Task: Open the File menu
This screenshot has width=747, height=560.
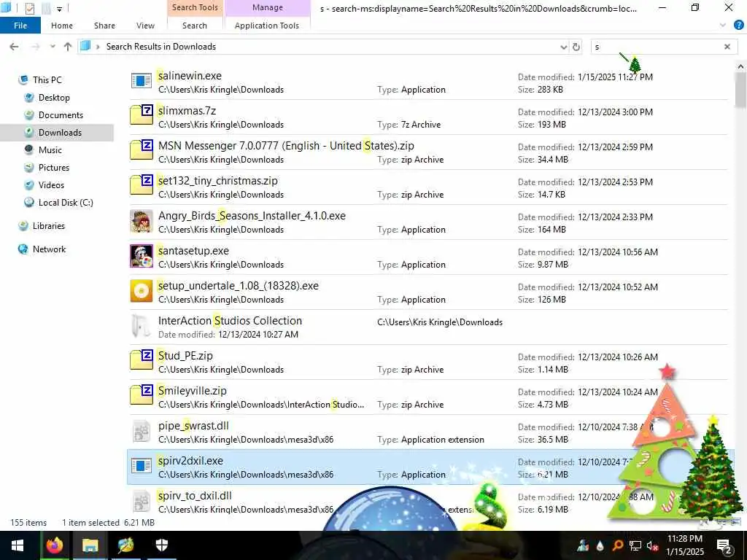Action: tap(20, 26)
